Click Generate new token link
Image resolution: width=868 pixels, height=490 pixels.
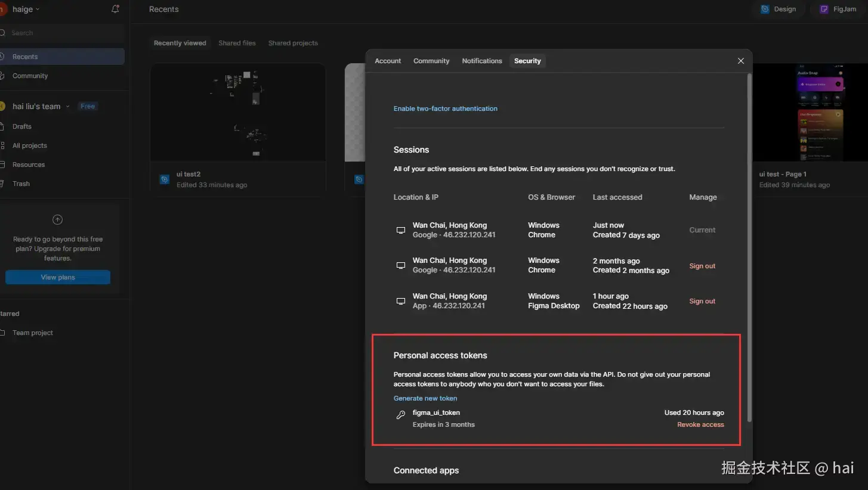click(425, 398)
